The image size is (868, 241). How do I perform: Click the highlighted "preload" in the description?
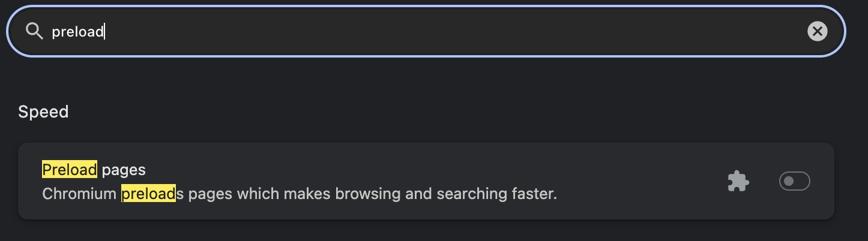[x=148, y=194]
